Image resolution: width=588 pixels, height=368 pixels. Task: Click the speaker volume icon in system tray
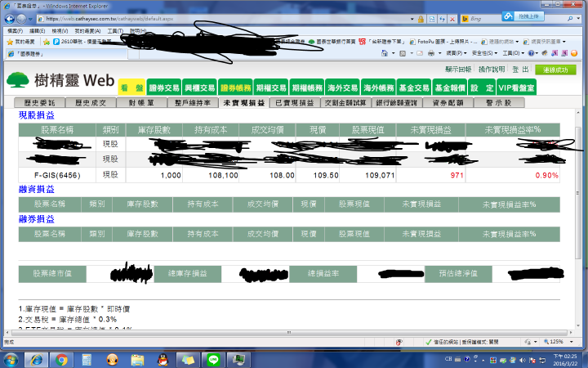[x=523, y=360]
